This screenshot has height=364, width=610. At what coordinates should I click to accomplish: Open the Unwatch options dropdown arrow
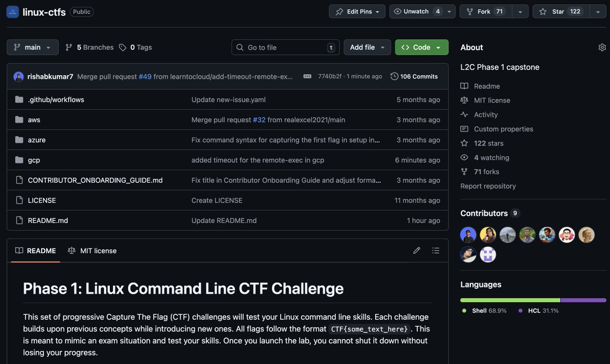pyautogui.click(x=449, y=12)
